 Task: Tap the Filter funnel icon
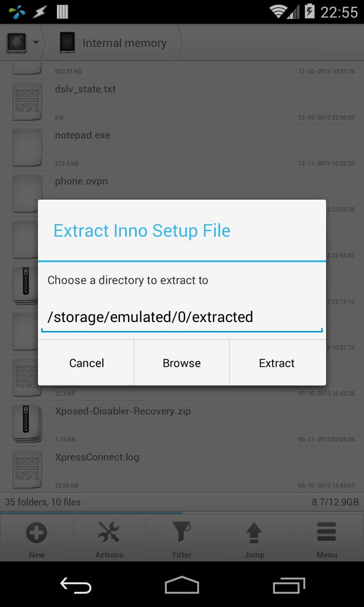click(x=182, y=533)
